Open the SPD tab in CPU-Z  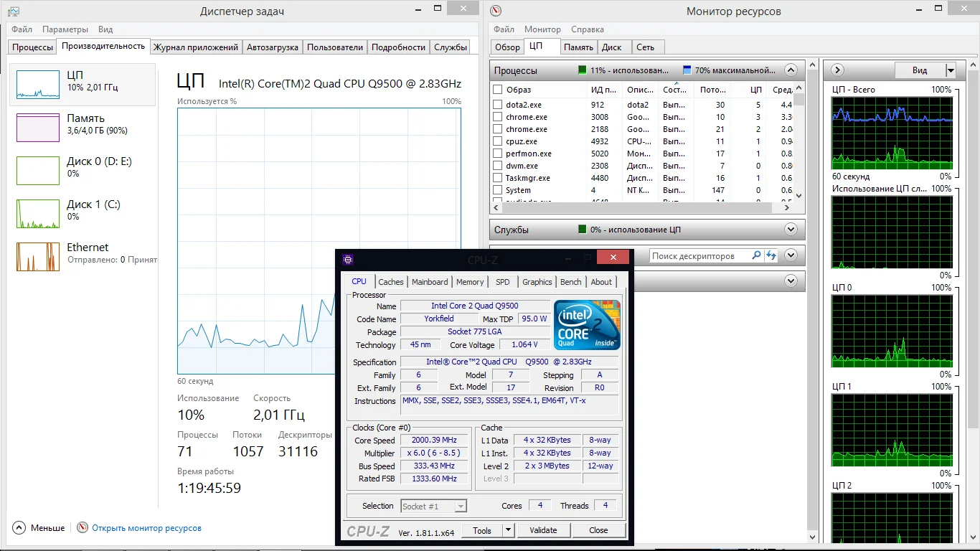[x=503, y=282]
